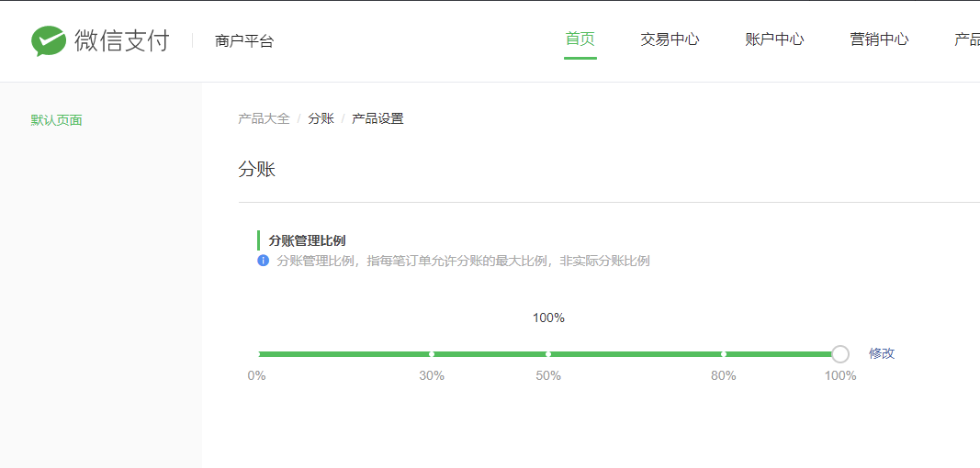Click the ratio description starting 分账管理比例，指每笔
980x468 pixels.
[463, 261]
